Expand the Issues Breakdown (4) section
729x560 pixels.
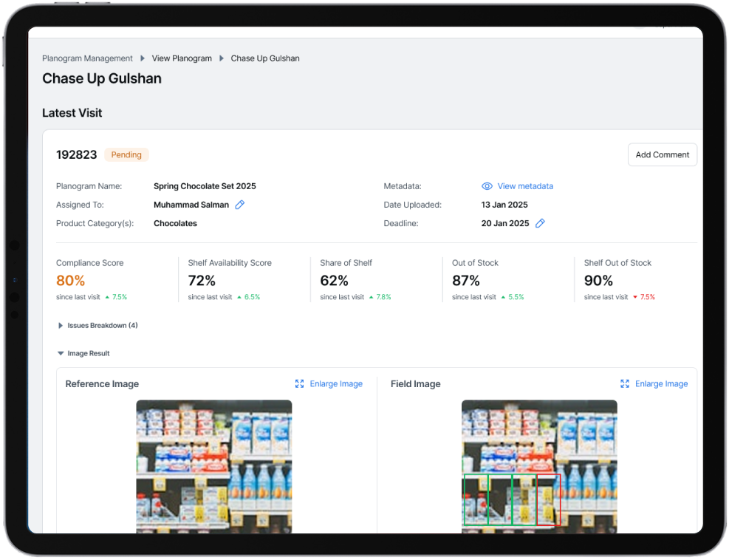pos(61,325)
